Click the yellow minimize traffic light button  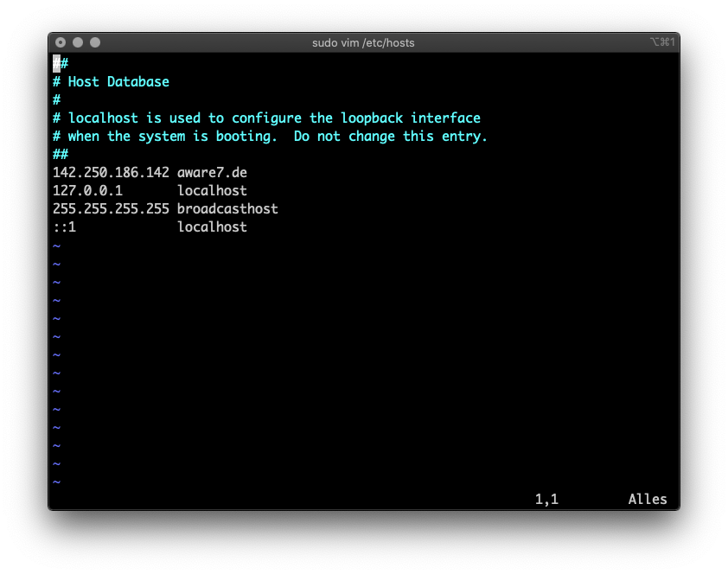click(x=78, y=41)
